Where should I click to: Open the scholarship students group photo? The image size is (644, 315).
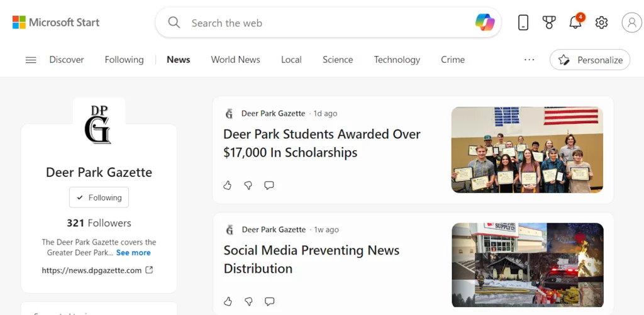click(x=527, y=150)
